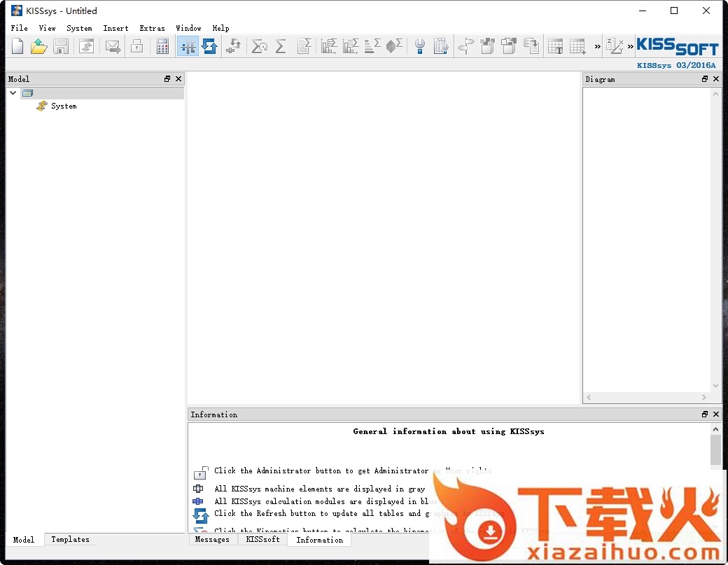Switch to the Information tab
Viewport: 728px width, 565px height.
point(319,540)
